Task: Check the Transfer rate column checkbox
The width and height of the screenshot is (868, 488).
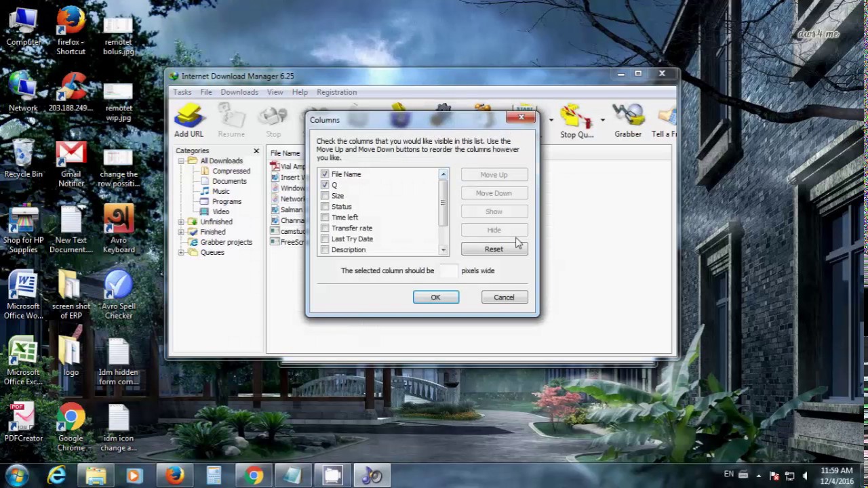Action: click(x=325, y=228)
